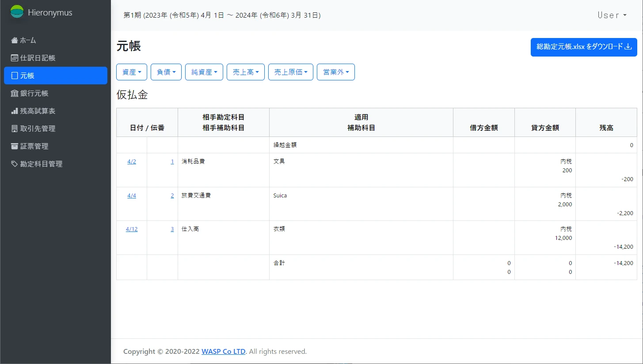Screen dimensions: 643x364
Task: Click the bank building icon beside 銀行元帳
Action: (x=15, y=93)
